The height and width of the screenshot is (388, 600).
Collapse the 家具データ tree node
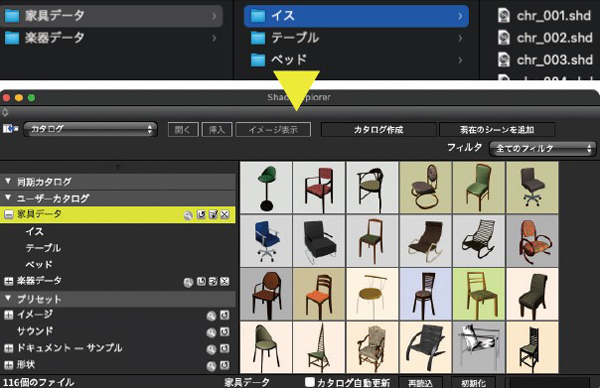tap(8, 215)
